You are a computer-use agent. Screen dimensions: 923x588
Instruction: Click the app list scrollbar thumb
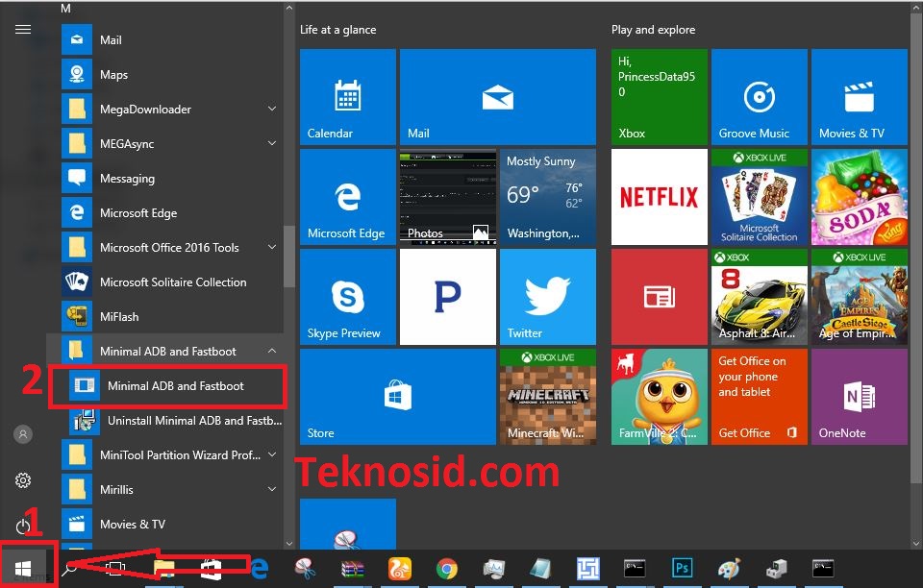click(289, 257)
